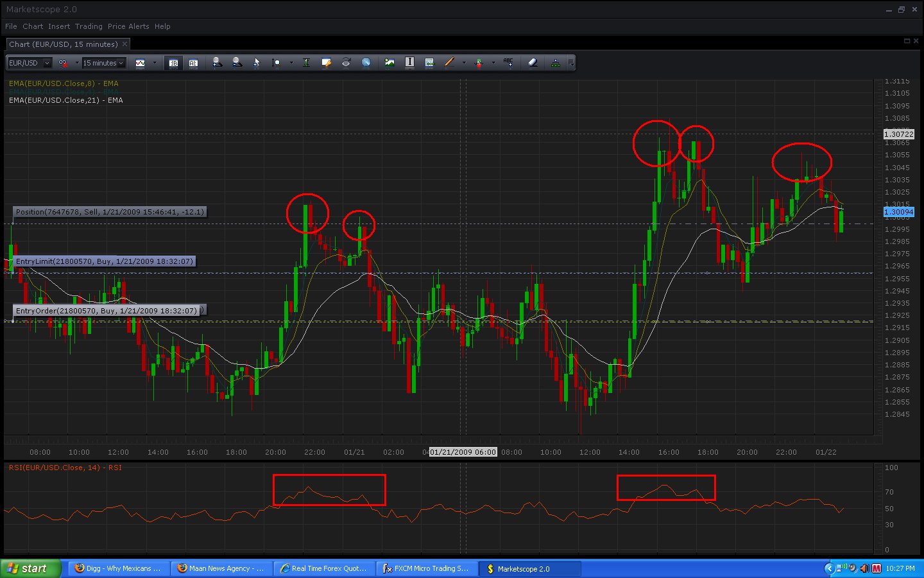Click the chart panel close X

tap(916, 41)
